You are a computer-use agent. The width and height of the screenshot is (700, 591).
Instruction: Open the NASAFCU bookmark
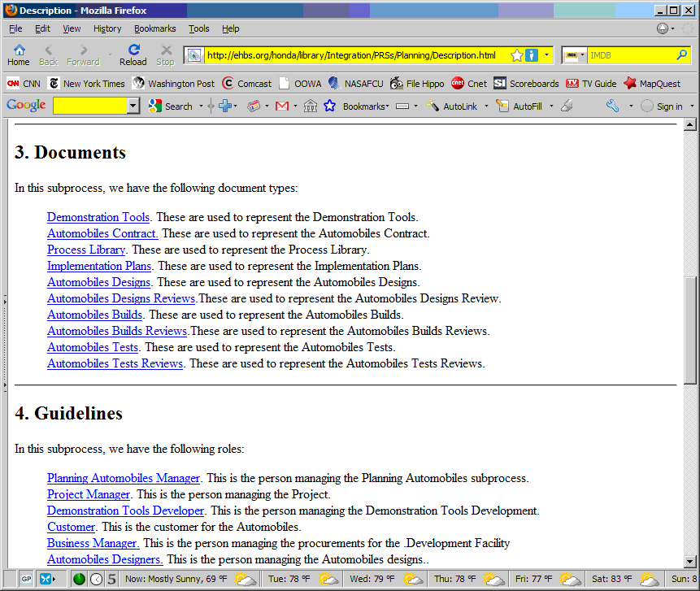tap(356, 84)
